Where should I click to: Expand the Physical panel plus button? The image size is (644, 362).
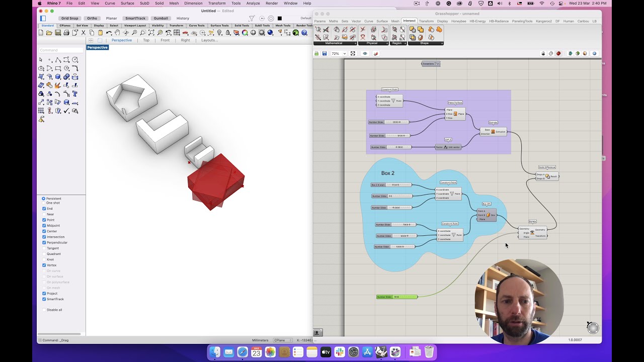[x=387, y=43]
